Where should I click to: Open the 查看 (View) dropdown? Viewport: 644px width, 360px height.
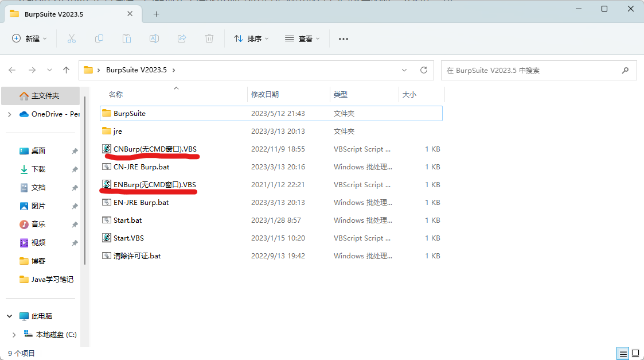[302, 38]
